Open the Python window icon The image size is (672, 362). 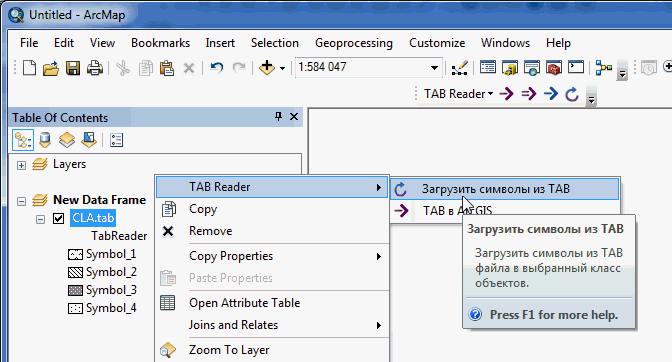pyautogui.click(x=576, y=67)
